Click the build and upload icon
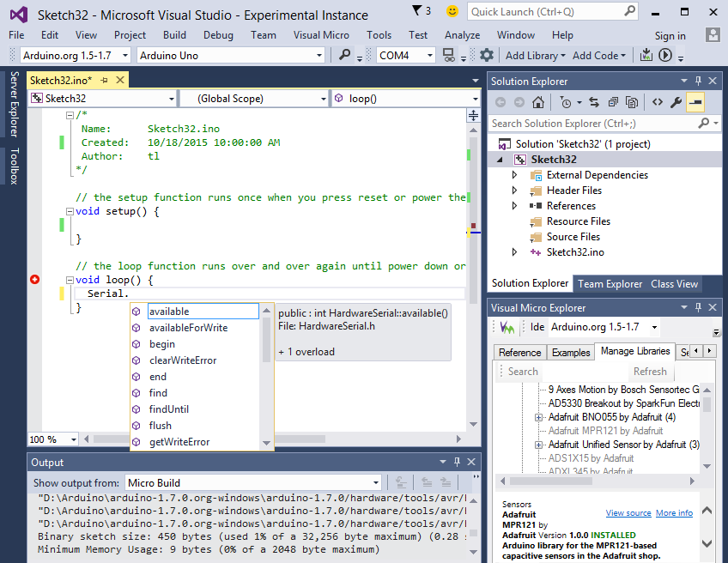Screen dimensions: 728x563 [646, 55]
